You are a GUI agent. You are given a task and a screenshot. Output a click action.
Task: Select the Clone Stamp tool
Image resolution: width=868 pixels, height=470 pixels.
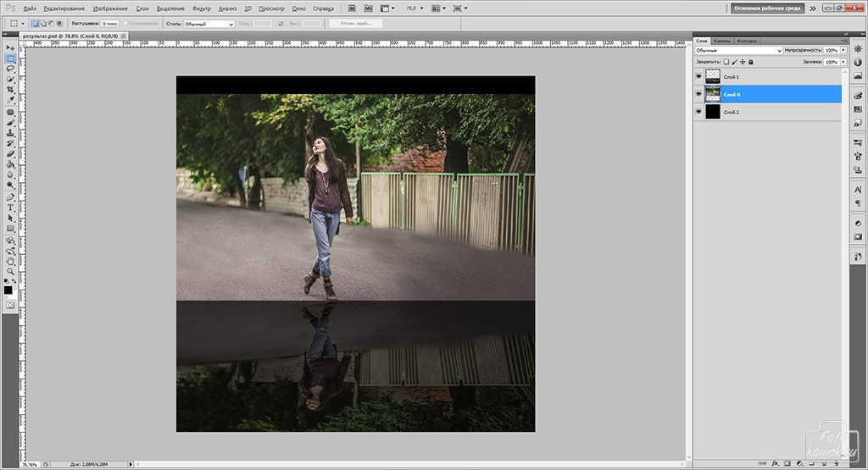(x=10, y=133)
